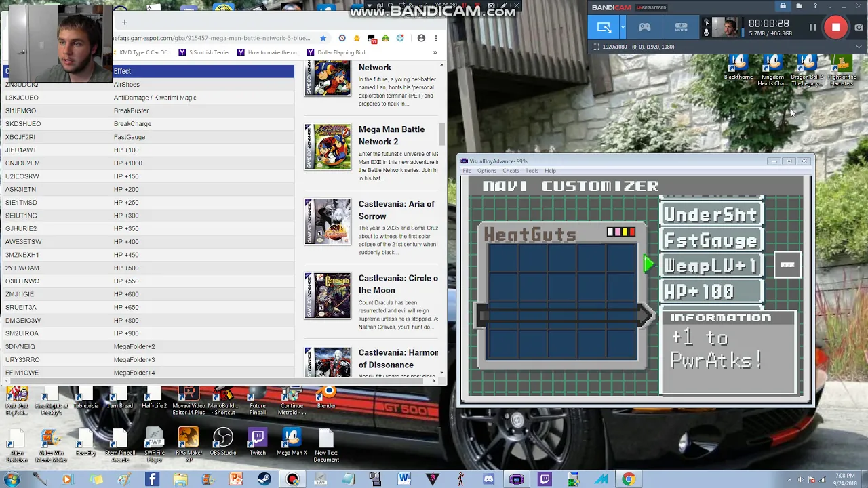Show more bookmarks chevron
868x488 pixels.
(x=435, y=52)
